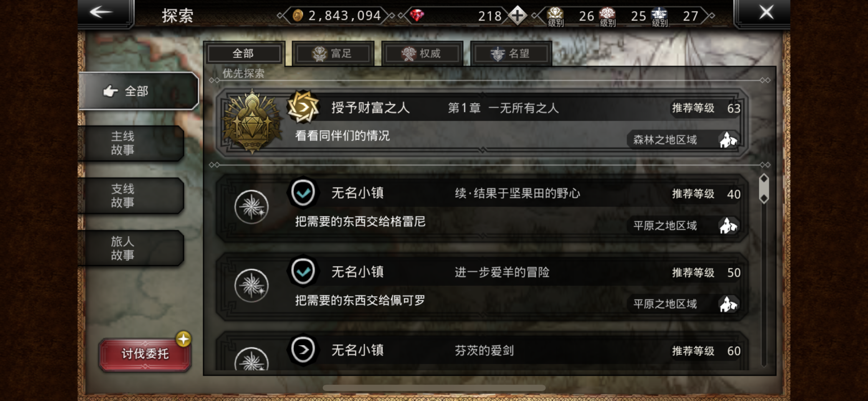Tap the back arrow icon
The image size is (868, 401).
[x=101, y=12]
